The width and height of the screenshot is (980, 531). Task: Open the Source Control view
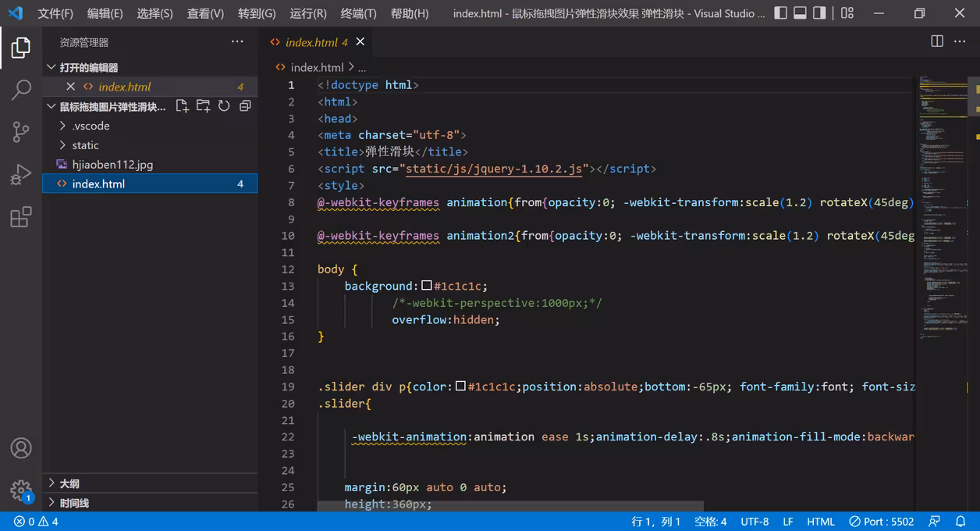[x=21, y=132]
